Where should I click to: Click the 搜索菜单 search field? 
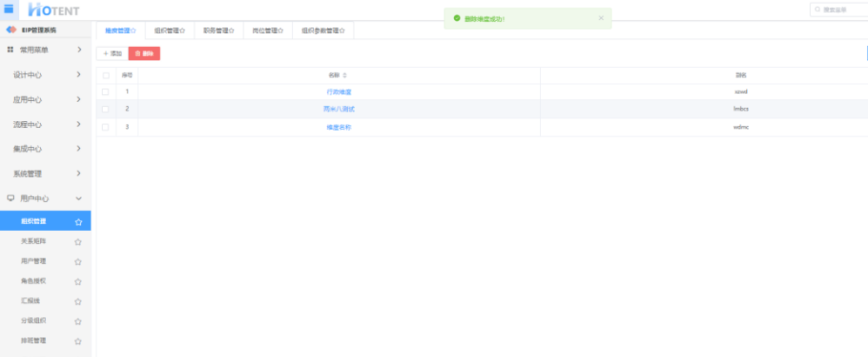tap(839, 10)
